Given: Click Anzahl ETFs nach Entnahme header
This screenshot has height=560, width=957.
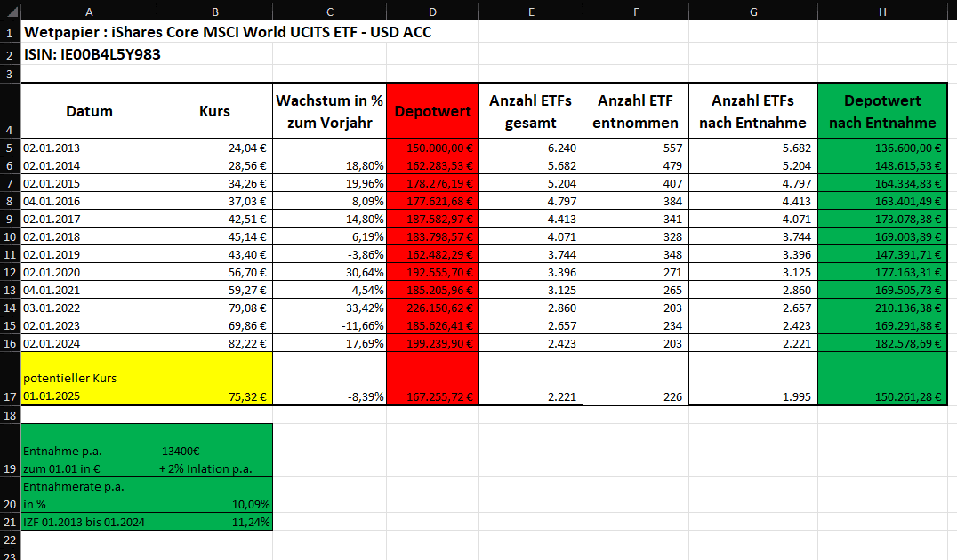Looking at the screenshot, I should pos(753,110).
